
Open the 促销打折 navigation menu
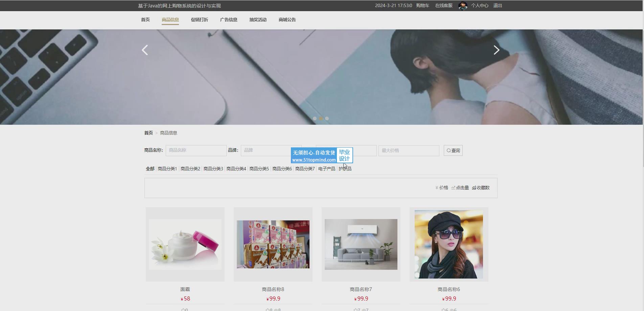[199, 20]
